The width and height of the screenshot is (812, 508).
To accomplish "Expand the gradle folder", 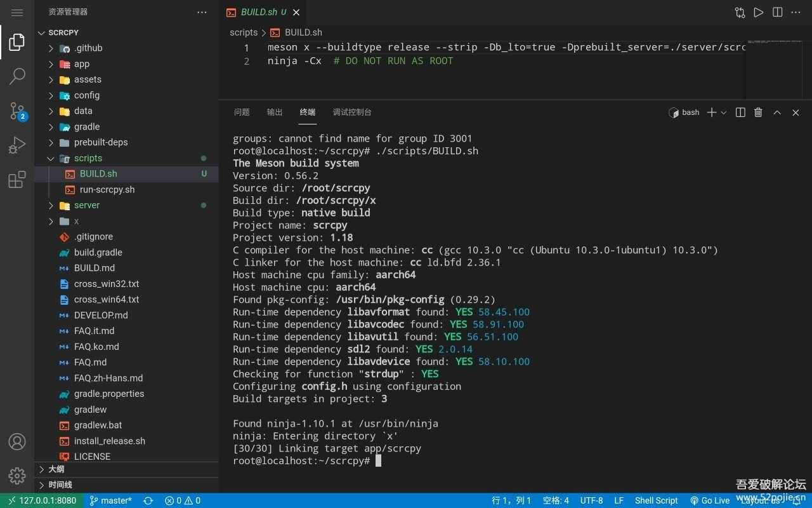I will tap(127, 127).
